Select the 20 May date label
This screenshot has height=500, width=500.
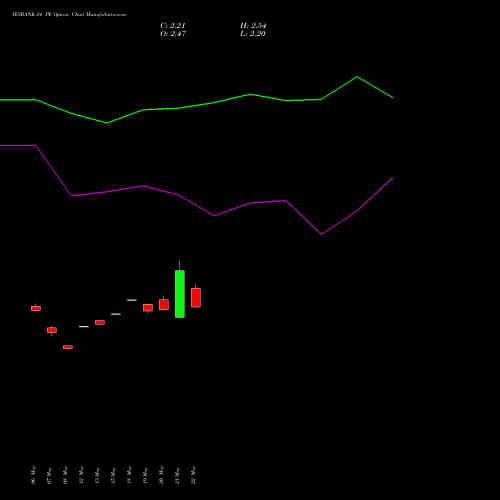click(x=161, y=475)
